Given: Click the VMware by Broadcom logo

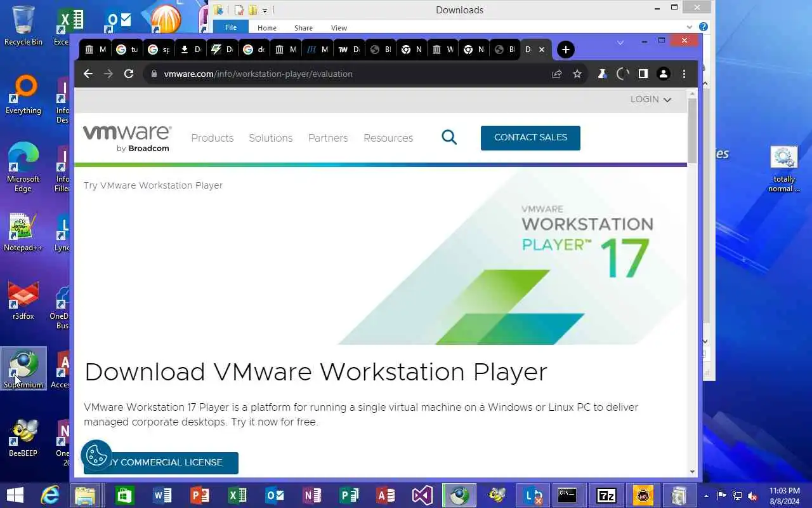Looking at the screenshot, I should (x=127, y=138).
